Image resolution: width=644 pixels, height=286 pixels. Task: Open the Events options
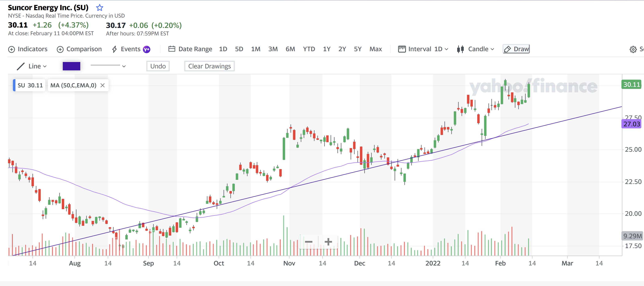[x=126, y=49]
